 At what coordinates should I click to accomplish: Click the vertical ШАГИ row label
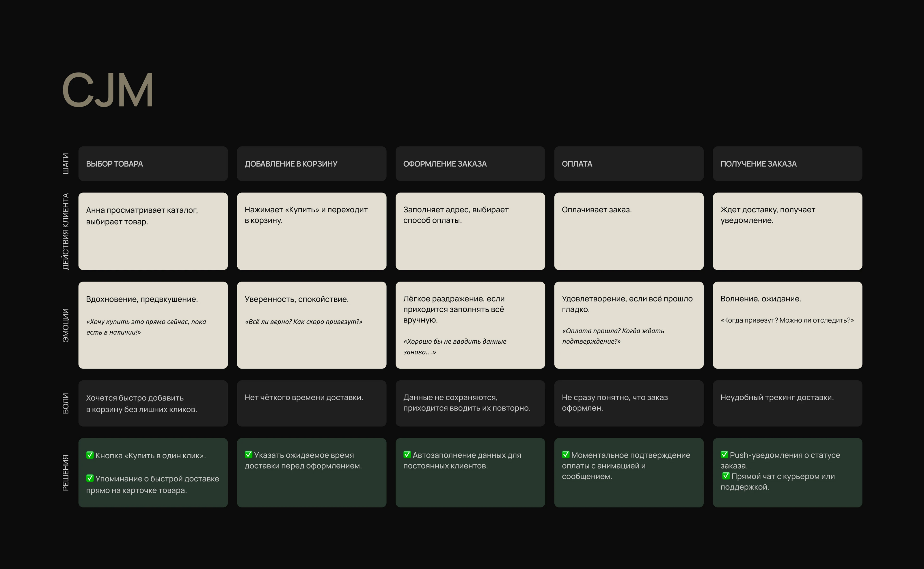(x=66, y=164)
